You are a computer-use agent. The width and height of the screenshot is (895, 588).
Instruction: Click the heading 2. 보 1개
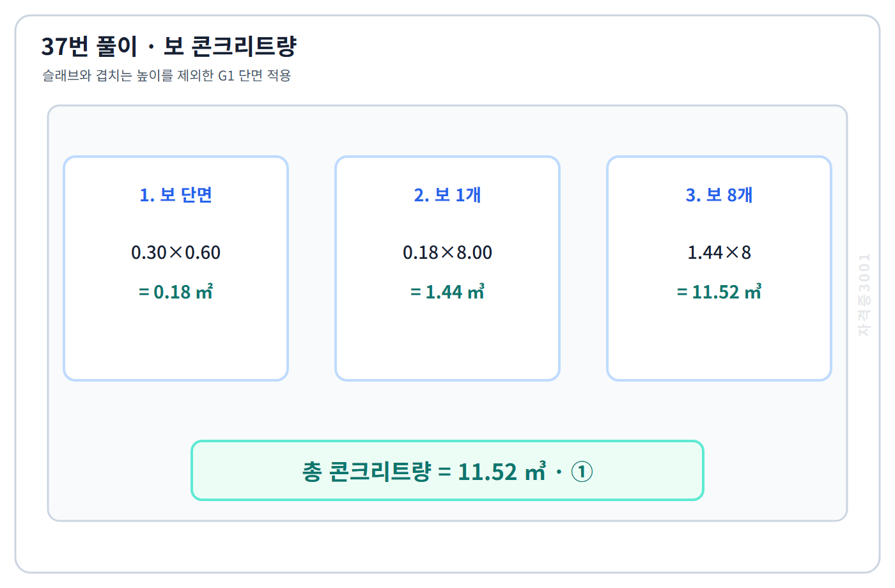447,195
